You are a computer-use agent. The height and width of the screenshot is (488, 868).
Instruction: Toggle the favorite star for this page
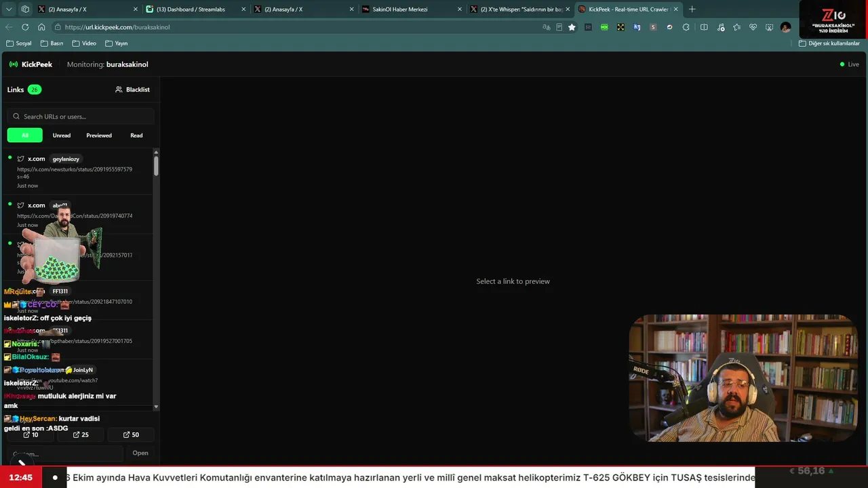[x=572, y=27]
